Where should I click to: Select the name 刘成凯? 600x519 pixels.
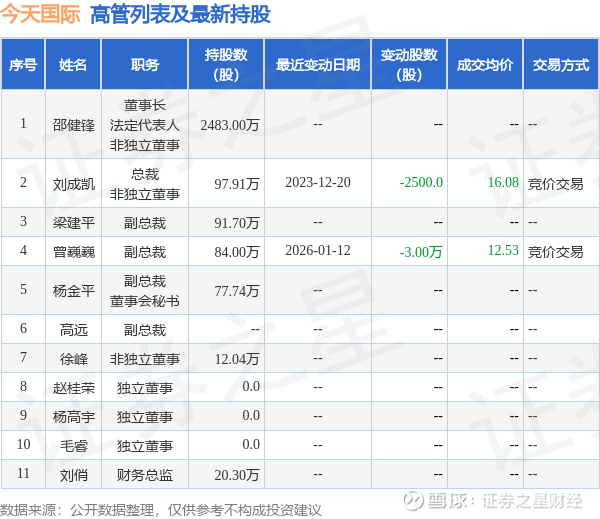click(x=73, y=184)
